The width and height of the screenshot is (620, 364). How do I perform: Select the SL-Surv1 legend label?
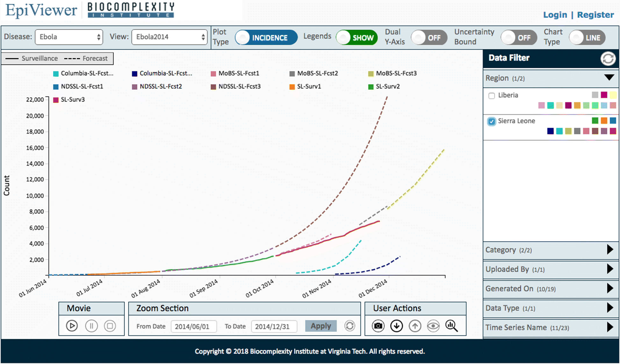(309, 87)
